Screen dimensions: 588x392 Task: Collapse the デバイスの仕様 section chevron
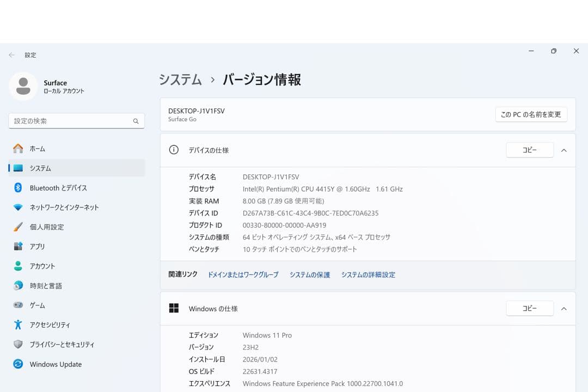pyautogui.click(x=563, y=150)
